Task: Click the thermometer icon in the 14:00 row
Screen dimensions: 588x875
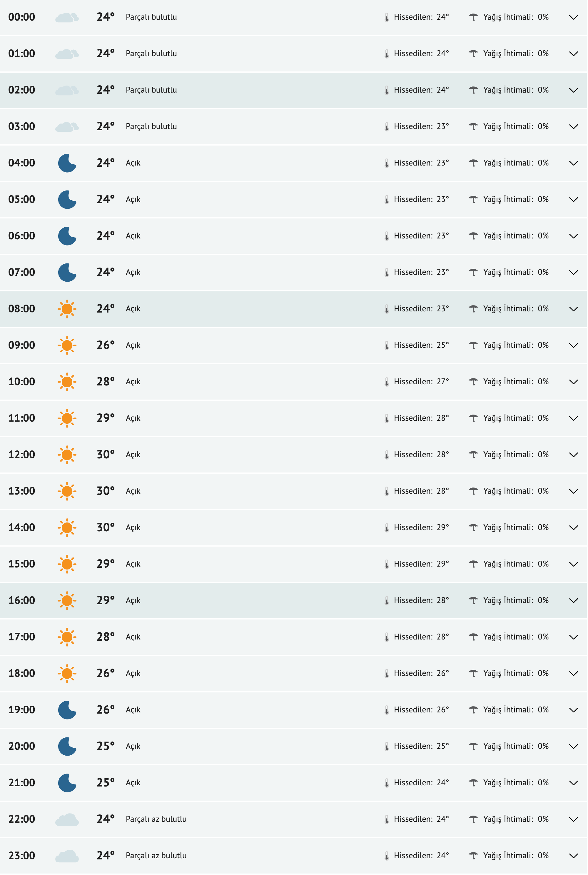Action: [387, 528]
